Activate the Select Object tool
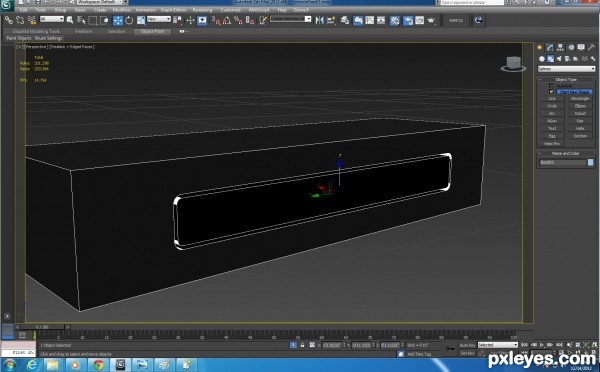Image resolution: width=600 pixels, height=372 pixels. (70, 20)
